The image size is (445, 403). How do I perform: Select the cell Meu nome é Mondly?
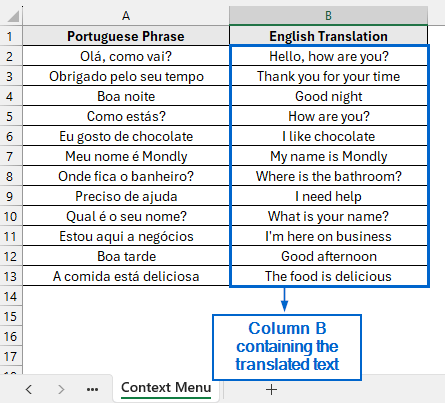tap(126, 156)
